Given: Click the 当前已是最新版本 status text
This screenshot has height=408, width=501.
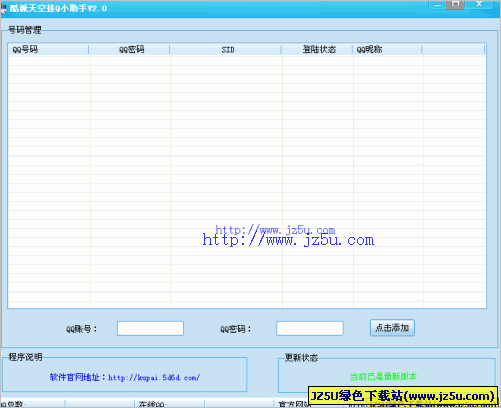Looking at the screenshot, I should [383, 376].
